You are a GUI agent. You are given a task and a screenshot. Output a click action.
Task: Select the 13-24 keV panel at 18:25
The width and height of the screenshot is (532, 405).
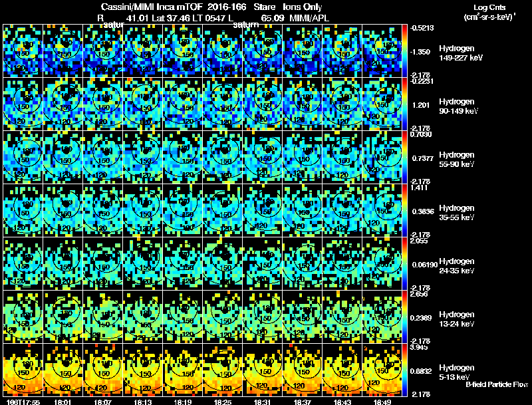pos(223,317)
